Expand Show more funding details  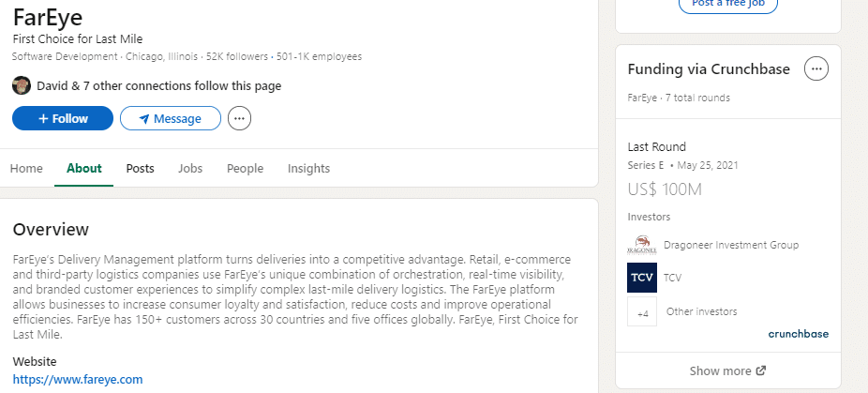[x=720, y=370]
